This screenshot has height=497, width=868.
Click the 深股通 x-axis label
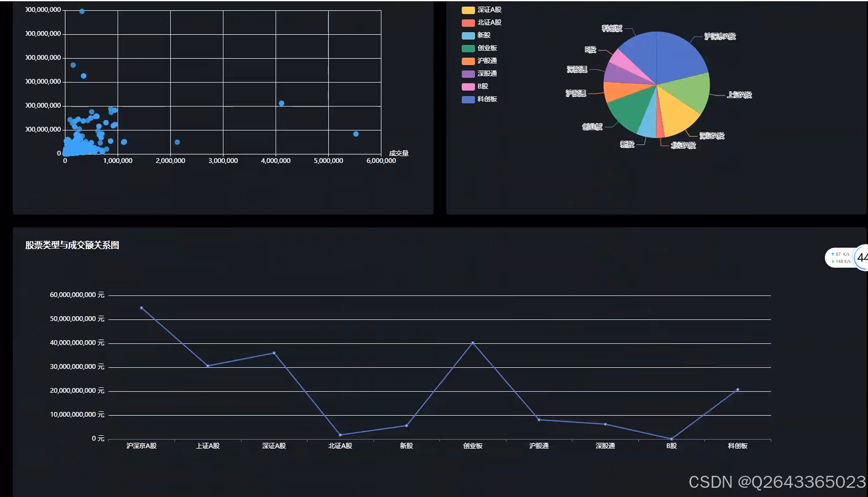(x=605, y=446)
